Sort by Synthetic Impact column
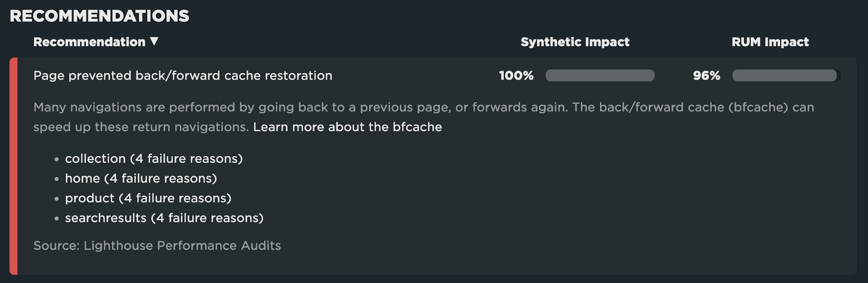The height and width of the screenshot is (283, 868). click(x=575, y=42)
